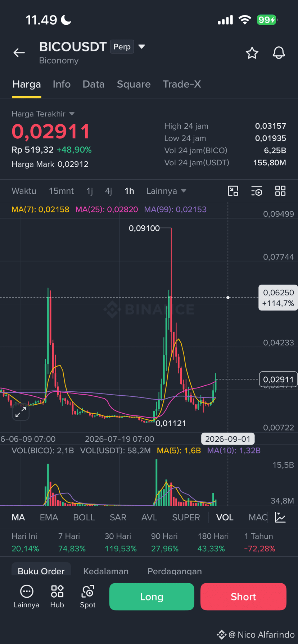Open the chart indicators line icon
The width and height of the screenshot is (298, 644).
point(280,517)
